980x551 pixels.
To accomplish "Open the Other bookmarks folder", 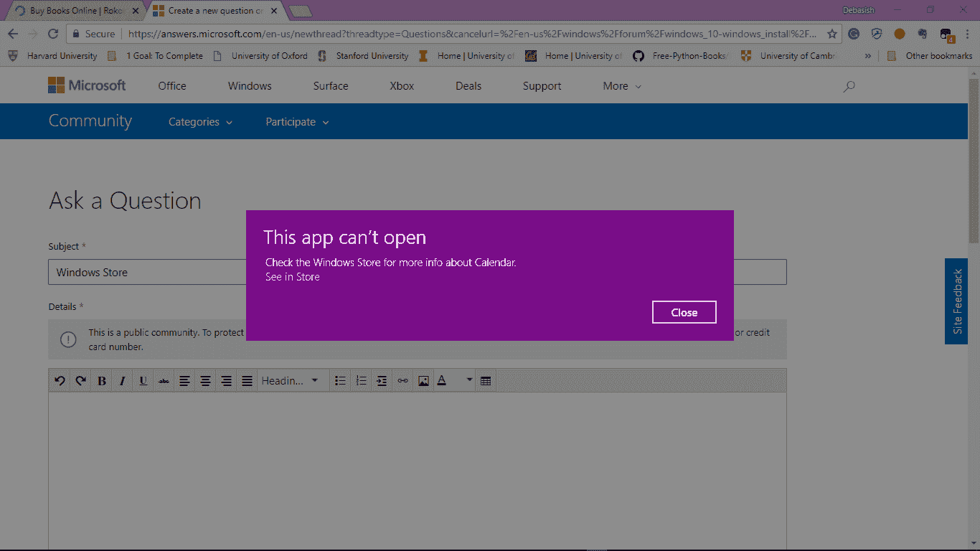I will [x=930, y=56].
